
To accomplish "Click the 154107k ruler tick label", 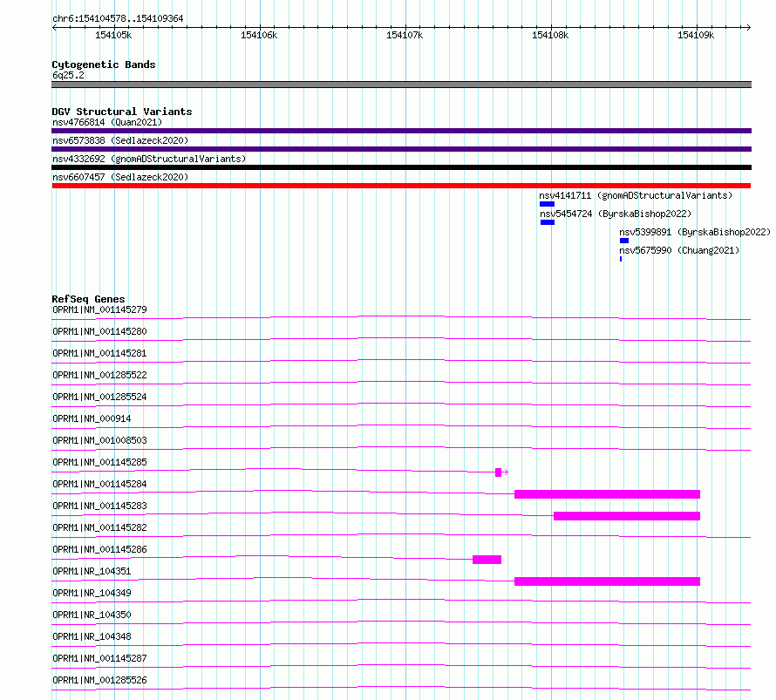I will [405, 35].
